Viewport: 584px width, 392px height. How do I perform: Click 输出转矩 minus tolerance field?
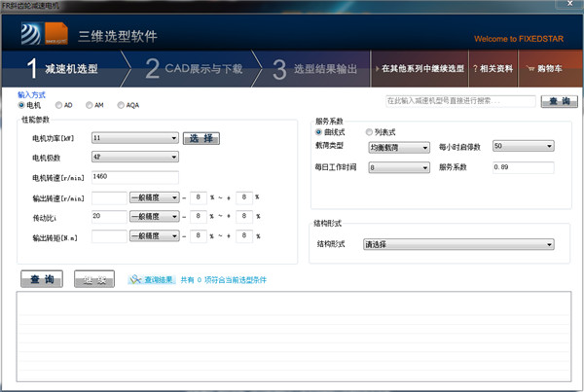[199, 236]
